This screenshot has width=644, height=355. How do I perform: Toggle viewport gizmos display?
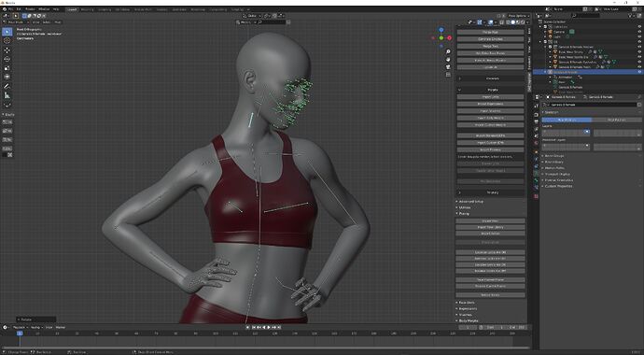tap(480, 22)
